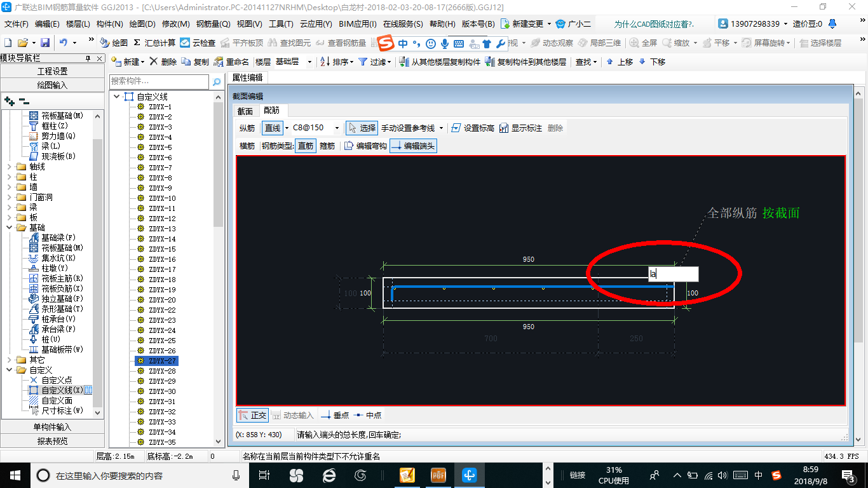This screenshot has height=488, width=868.
Task: Click the 搜索构件 search field
Action: 159,81
